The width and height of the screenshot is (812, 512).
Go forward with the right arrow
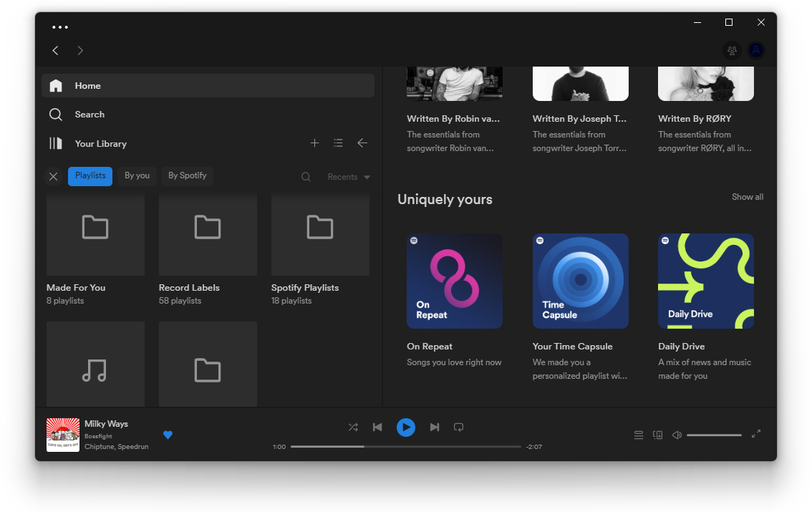[79, 50]
